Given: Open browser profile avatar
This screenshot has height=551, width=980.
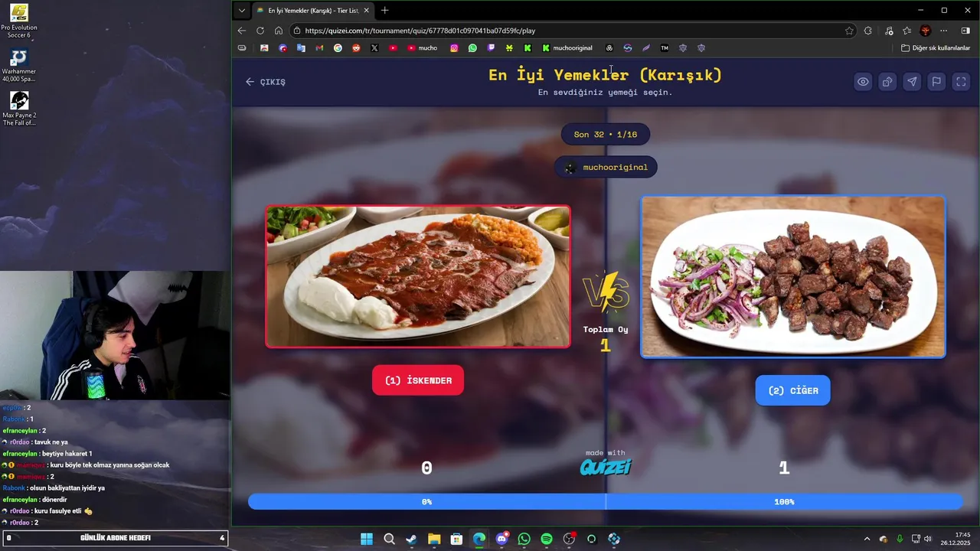Looking at the screenshot, I should [926, 31].
